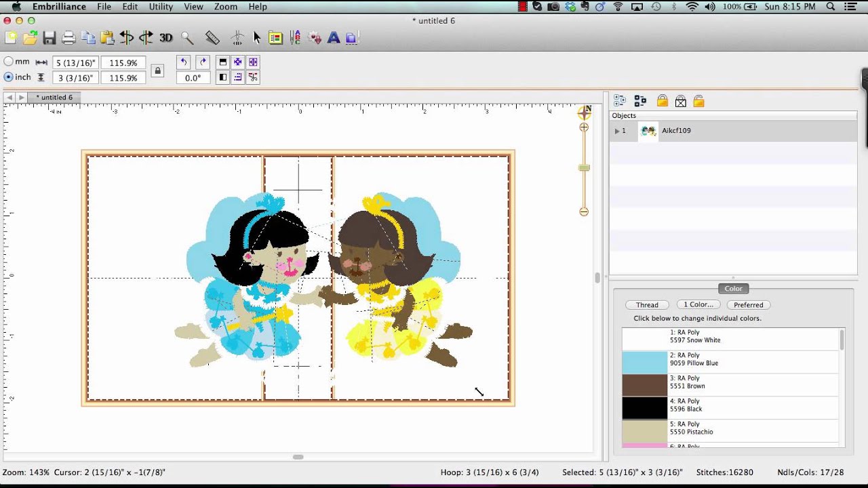The height and width of the screenshot is (488, 868).
Task: Zoom out with the minus button
Action: tap(584, 211)
